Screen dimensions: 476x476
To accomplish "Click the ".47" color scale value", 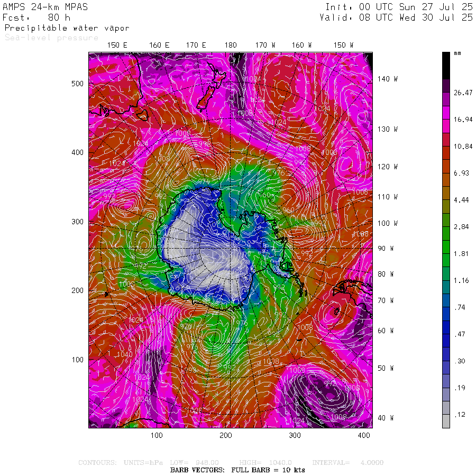I will (x=460, y=334).
